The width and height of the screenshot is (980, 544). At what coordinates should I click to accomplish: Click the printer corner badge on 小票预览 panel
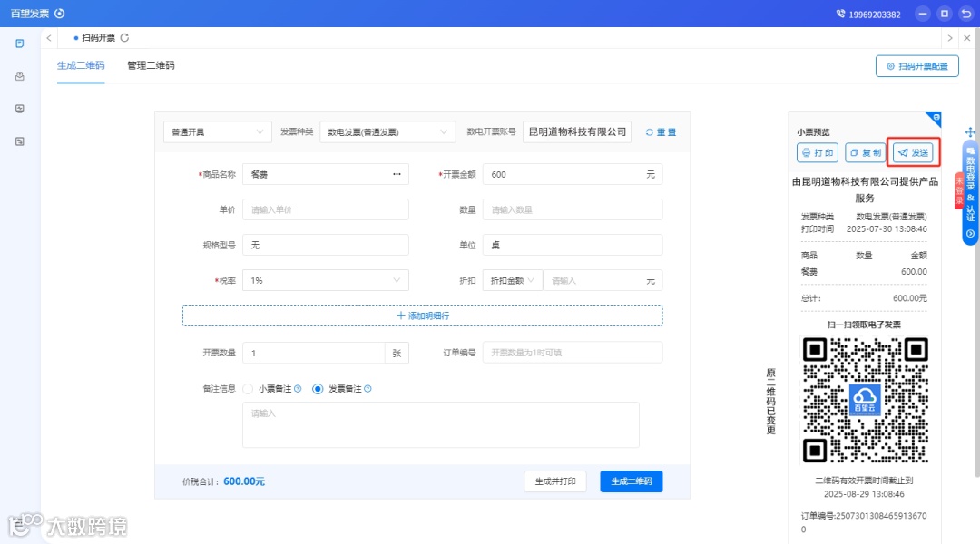click(x=935, y=118)
